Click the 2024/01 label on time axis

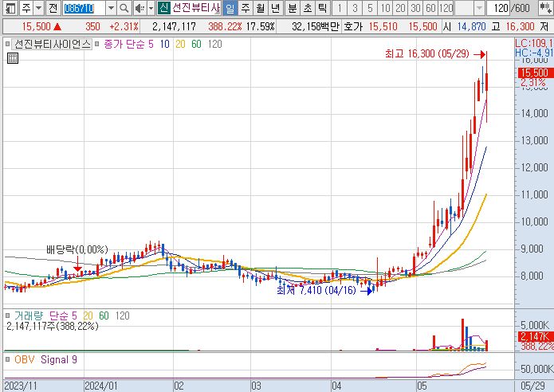(101, 386)
